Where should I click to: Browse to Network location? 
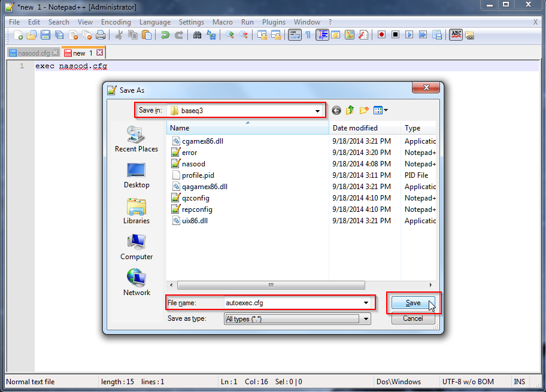tap(136, 282)
